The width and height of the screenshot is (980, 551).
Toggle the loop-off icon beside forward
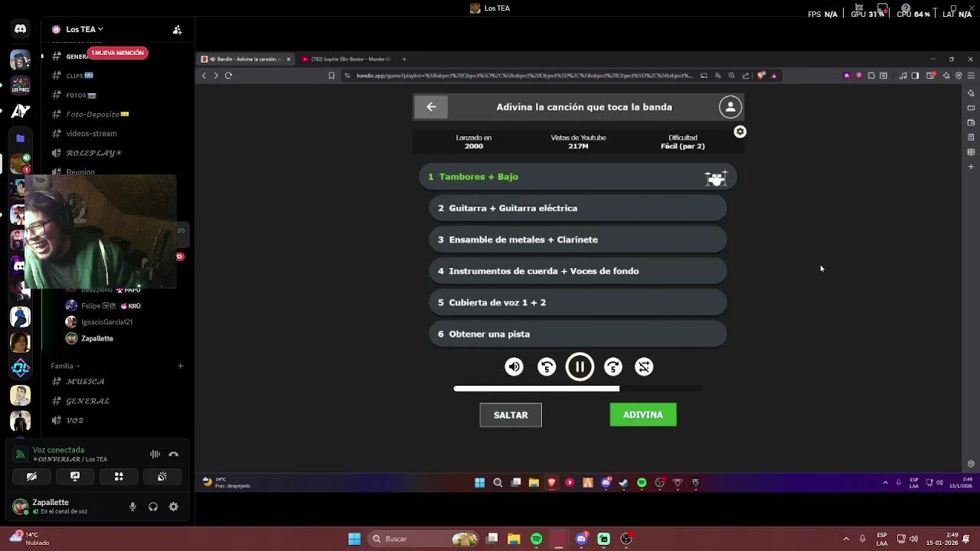(x=644, y=367)
